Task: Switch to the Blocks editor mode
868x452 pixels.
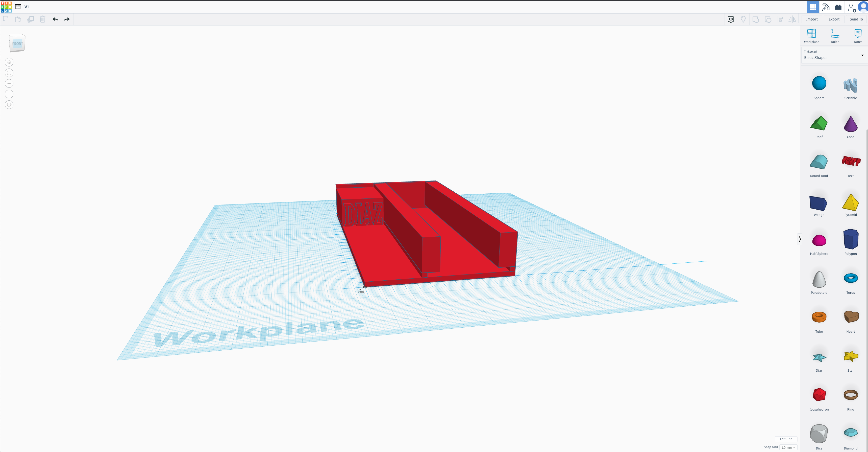Action: tap(826, 7)
